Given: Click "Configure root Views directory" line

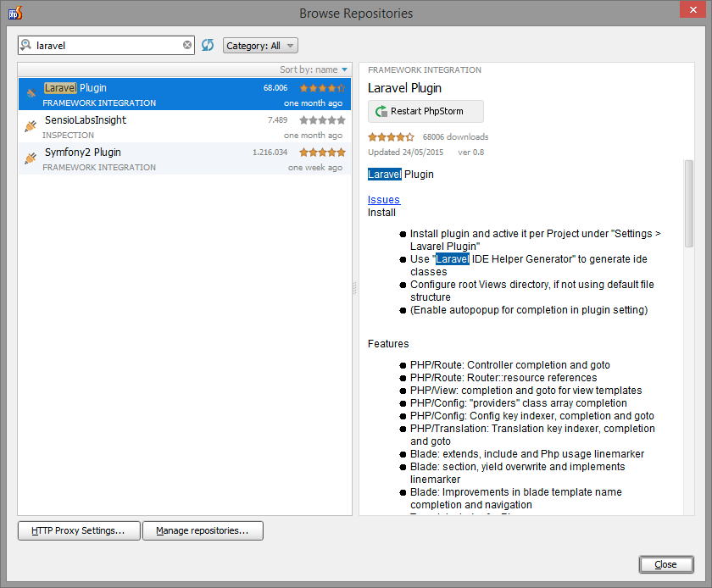Looking at the screenshot, I should (x=532, y=291).
